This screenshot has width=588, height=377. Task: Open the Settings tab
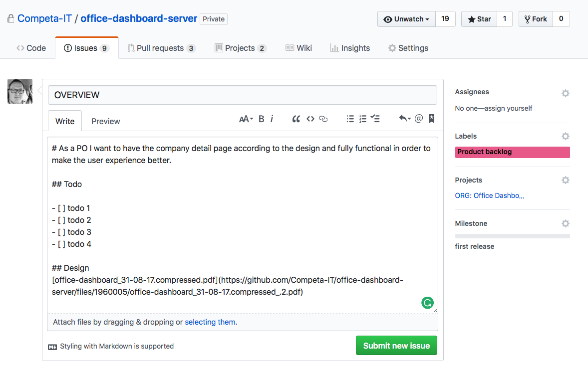[x=408, y=48]
